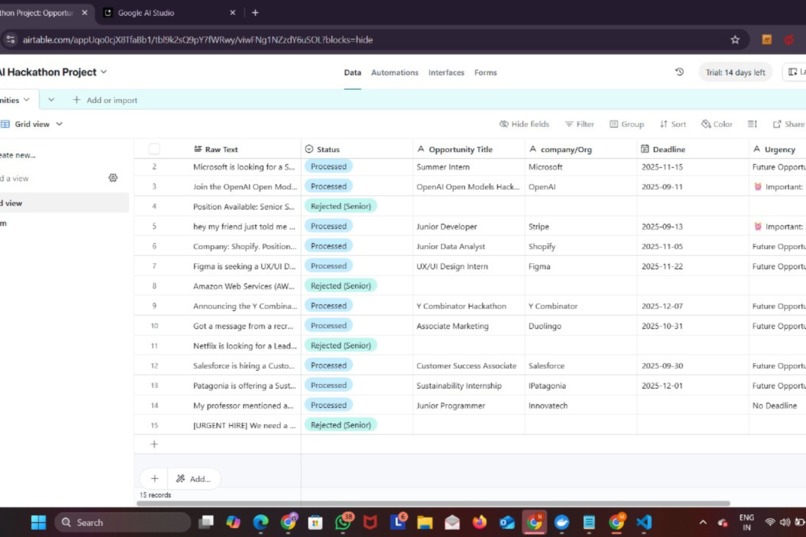Click company/Org column header
The height and width of the screenshot is (537, 806).
[581, 149]
